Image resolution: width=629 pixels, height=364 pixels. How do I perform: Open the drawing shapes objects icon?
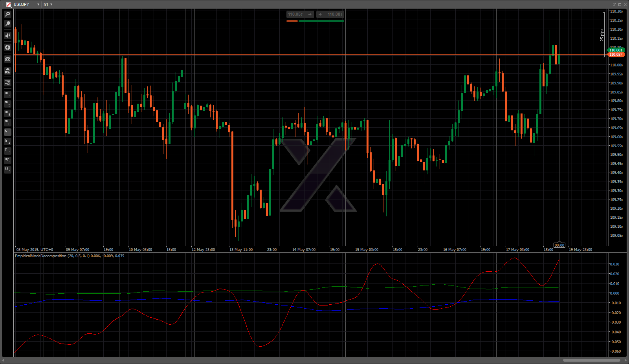pyautogui.click(x=7, y=71)
